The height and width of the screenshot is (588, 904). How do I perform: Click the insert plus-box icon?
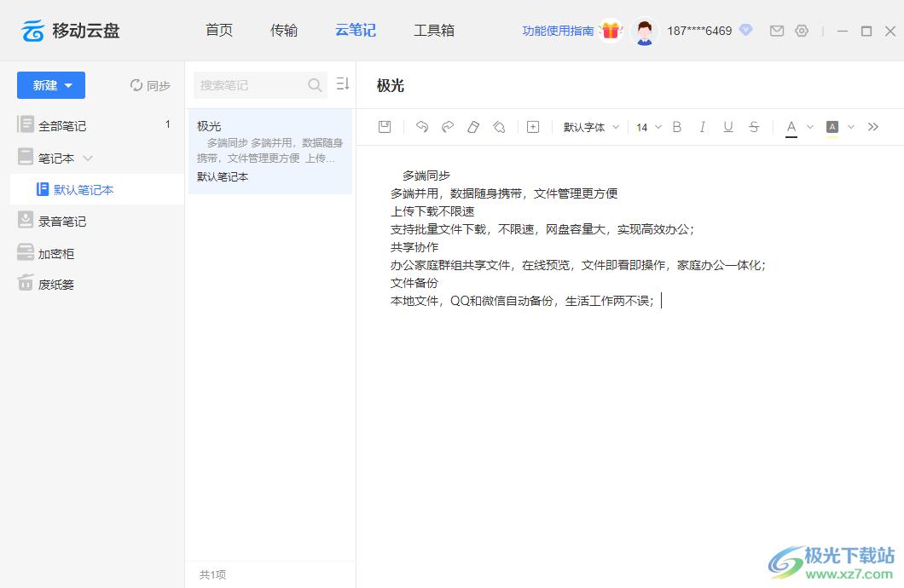click(533, 127)
